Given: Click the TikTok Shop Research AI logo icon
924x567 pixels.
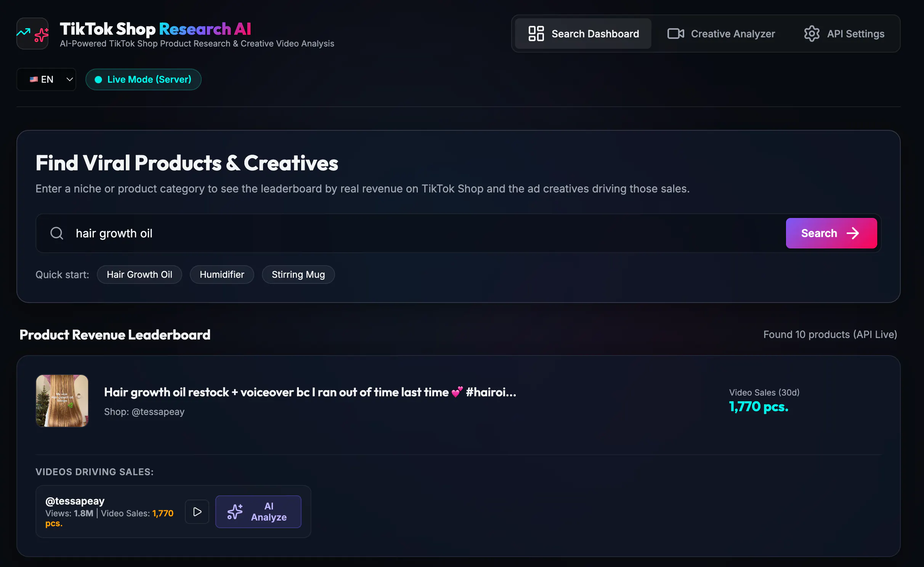Looking at the screenshot, I should click(x=32, y=34).
